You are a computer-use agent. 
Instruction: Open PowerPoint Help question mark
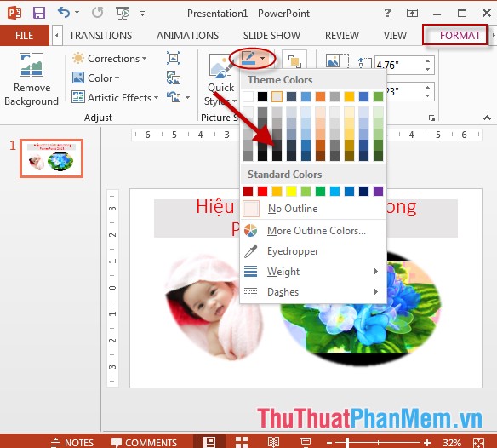tap(387, 13)
